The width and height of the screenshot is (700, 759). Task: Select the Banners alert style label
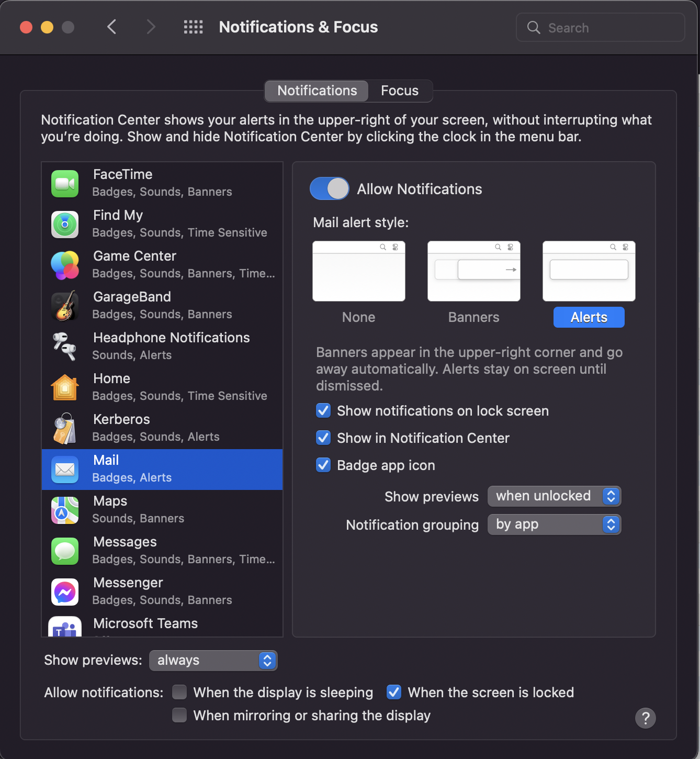(474, 317)
